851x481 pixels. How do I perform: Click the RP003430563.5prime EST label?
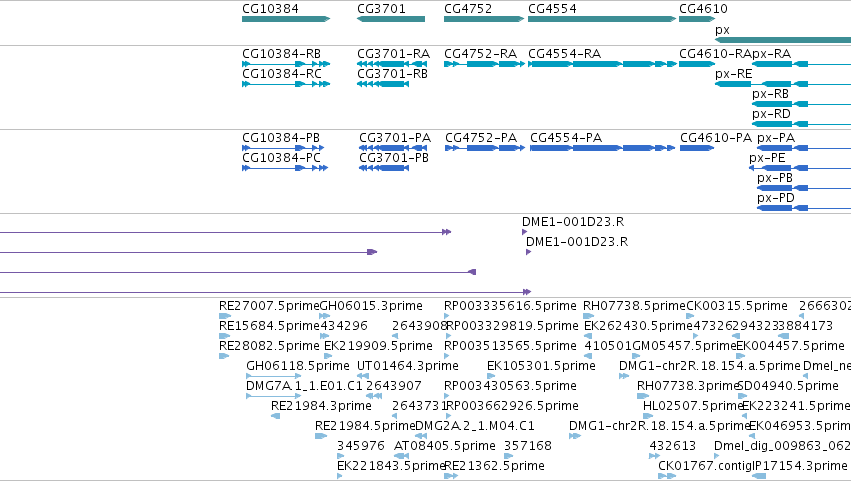510,387
